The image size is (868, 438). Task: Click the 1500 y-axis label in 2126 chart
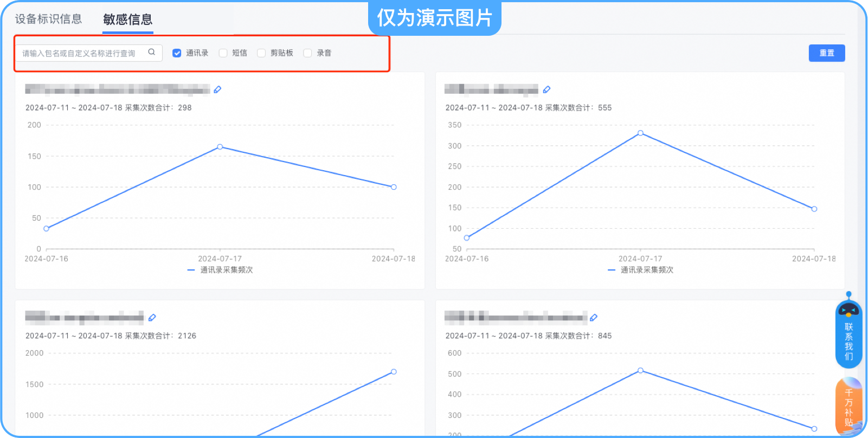pyautogui.click(x=35, y=384)
